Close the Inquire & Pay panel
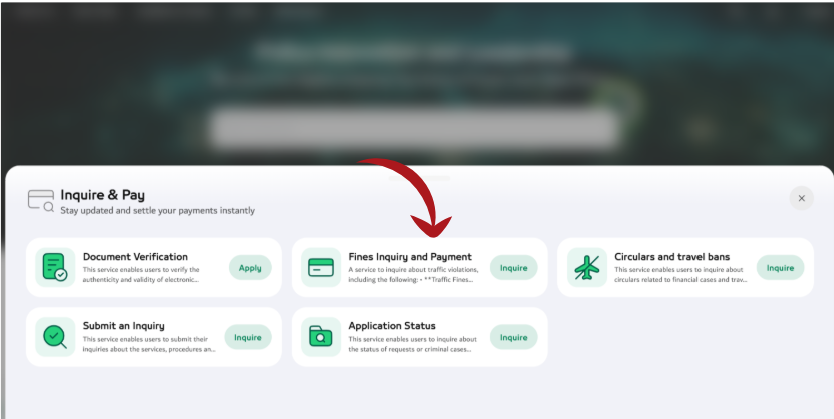The width and height of the screenshot is (834, 419). [x=802, y=198]
